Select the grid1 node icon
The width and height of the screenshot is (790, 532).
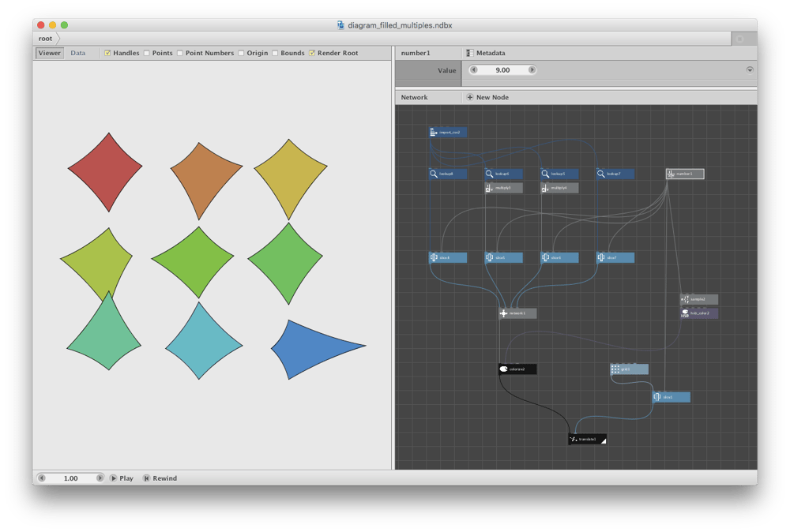615,369
